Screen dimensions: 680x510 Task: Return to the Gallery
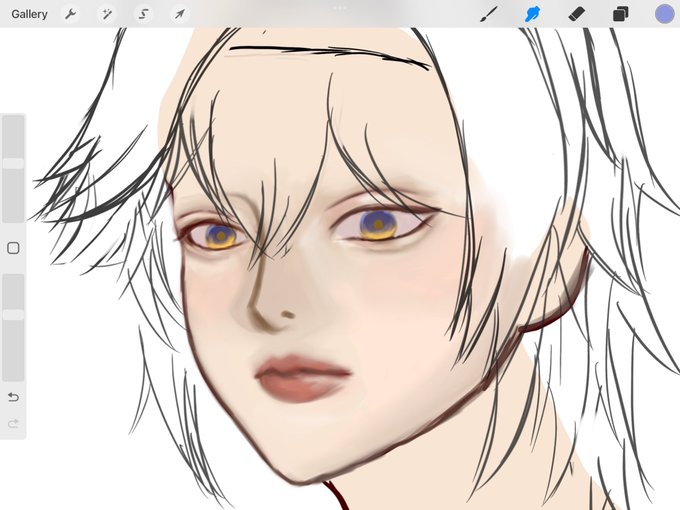[x=29, y=14]
